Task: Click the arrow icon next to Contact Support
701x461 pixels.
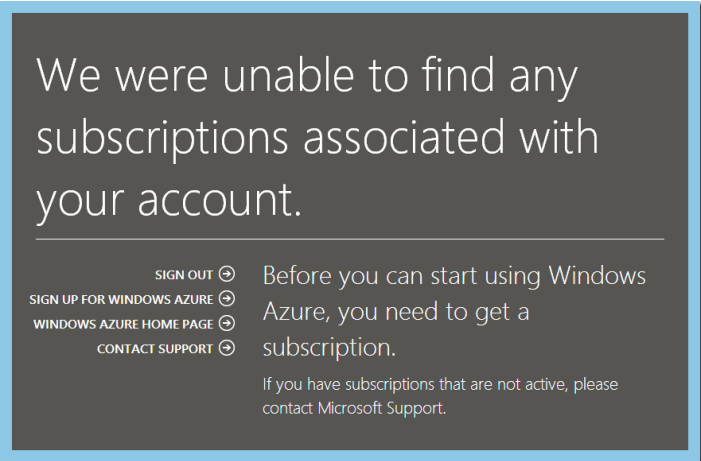Action: 227,348
